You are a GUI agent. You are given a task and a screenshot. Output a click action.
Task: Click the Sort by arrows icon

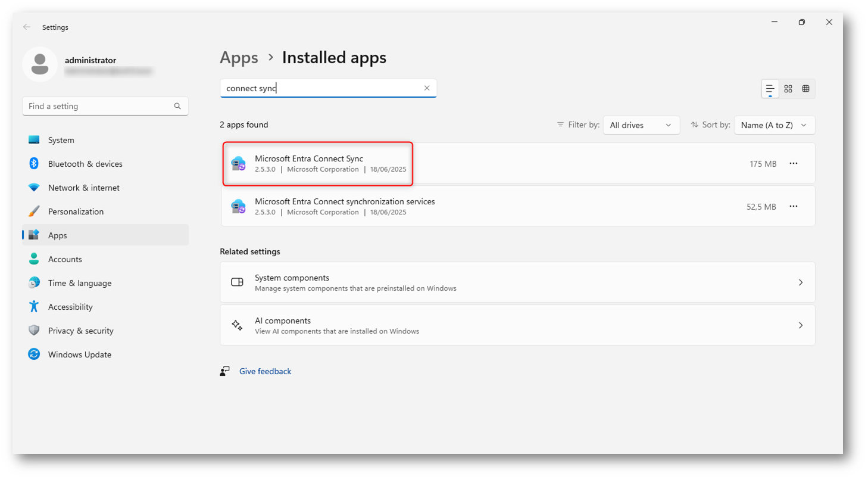click(694, 125)
